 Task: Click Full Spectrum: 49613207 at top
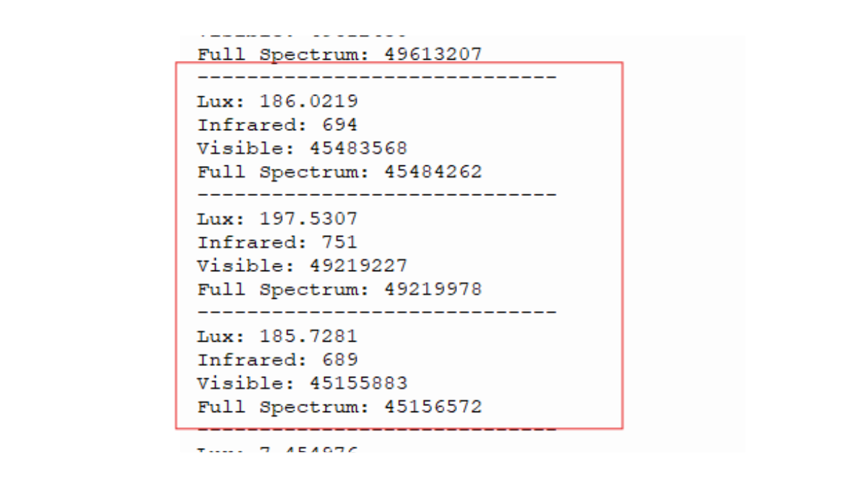coord(340,55)
